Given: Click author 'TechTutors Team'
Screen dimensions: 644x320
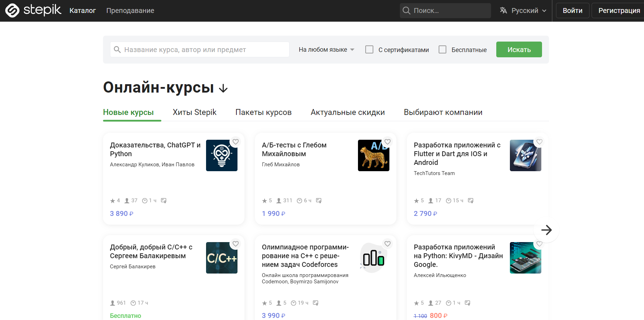Looking at the screenshot, I should click(x=434, y=173).
